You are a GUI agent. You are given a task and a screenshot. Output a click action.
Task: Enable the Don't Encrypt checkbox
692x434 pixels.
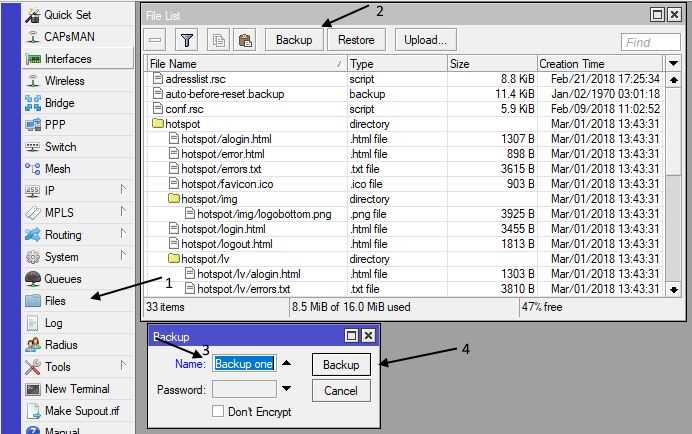click(x=218, y=411)
